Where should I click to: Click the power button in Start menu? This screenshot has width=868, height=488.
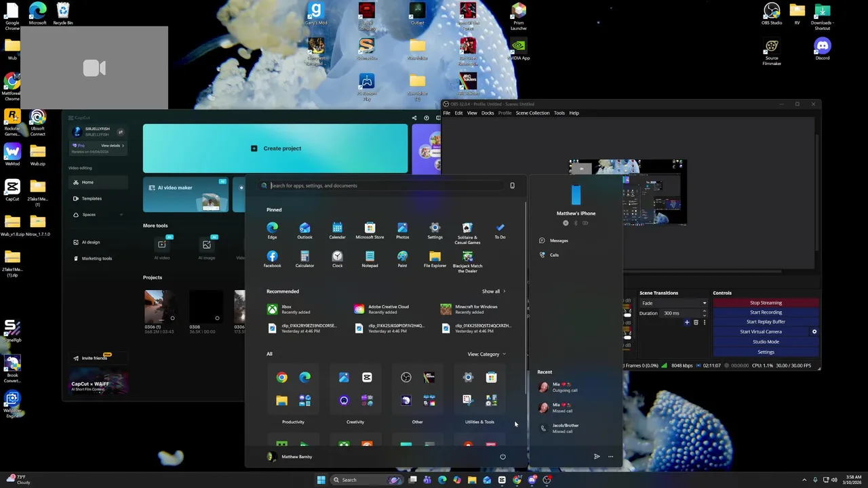point(502,456)
